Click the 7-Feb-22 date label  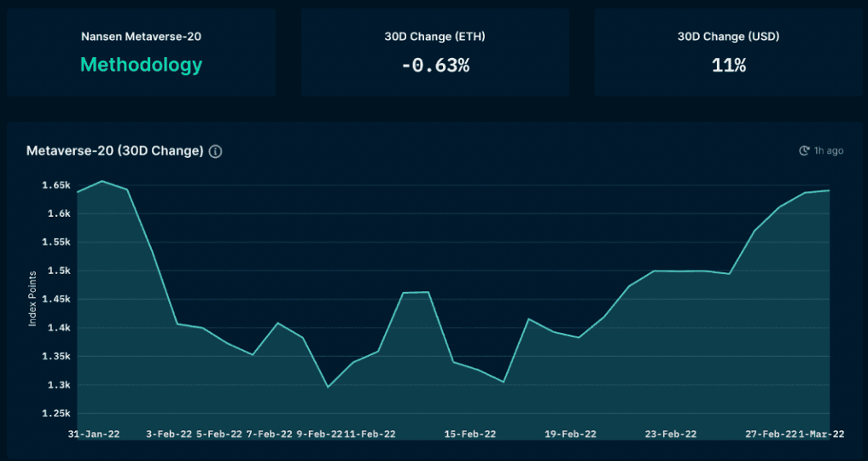tap(269, 435)
